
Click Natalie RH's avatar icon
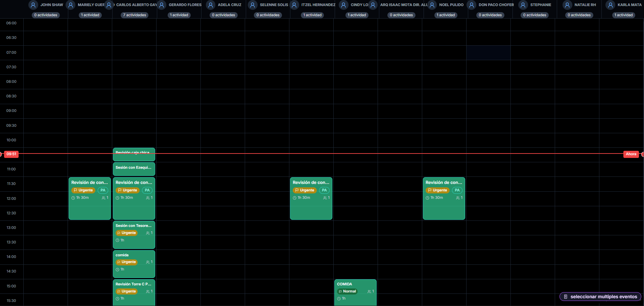coord(567,5)
